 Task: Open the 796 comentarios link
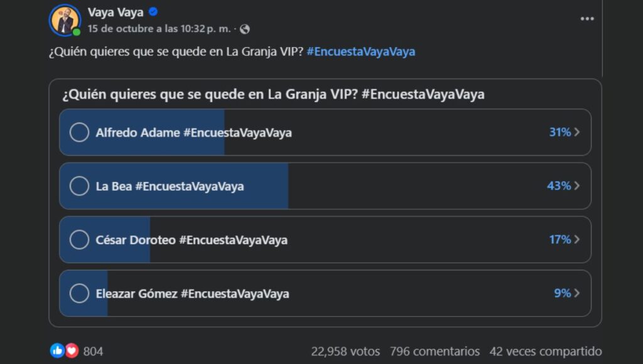click(x=435, y=351)
